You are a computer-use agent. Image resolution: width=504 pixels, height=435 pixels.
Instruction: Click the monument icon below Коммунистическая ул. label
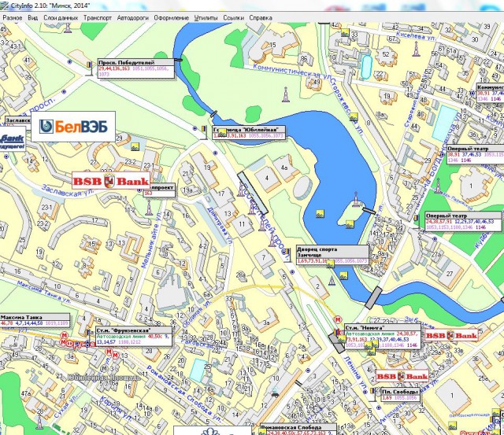[285, 94]
